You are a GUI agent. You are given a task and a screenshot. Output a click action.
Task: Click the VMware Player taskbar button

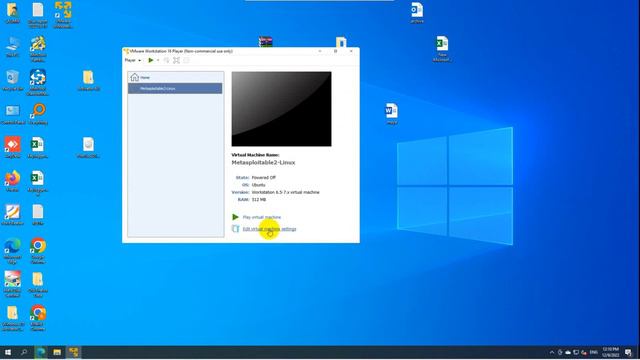pyautogui.click(x=73, y=352)
